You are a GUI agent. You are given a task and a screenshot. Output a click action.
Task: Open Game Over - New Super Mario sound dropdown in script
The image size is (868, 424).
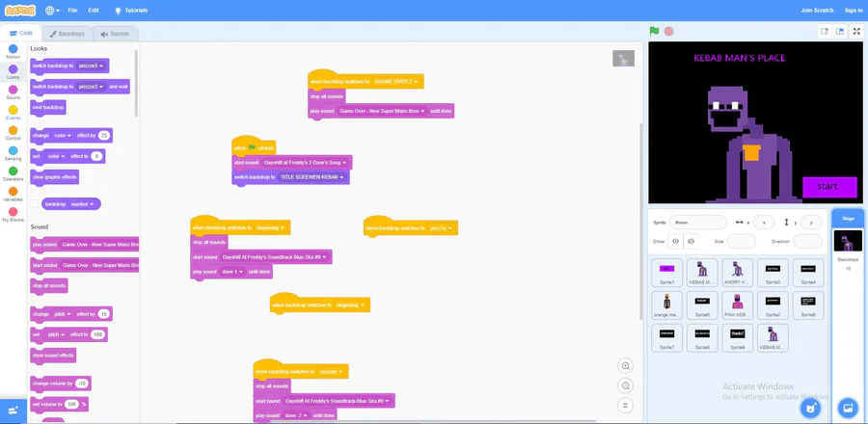[382, 111]
